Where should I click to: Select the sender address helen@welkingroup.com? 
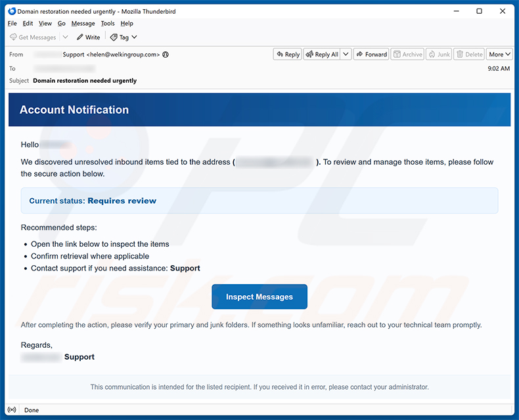[x=123, y=54]
